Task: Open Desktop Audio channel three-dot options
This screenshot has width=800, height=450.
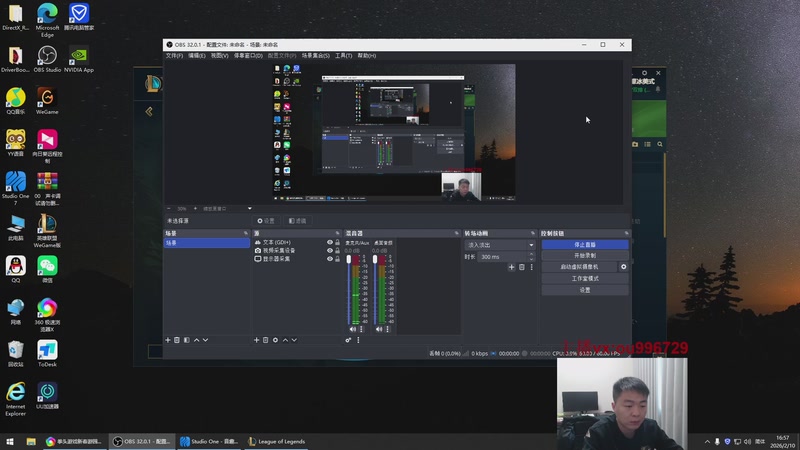Action: 388,329
